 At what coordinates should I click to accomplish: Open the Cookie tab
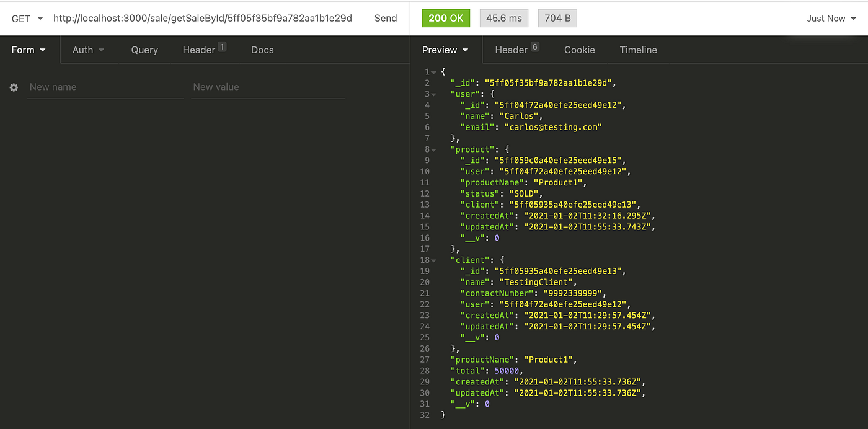579,50
